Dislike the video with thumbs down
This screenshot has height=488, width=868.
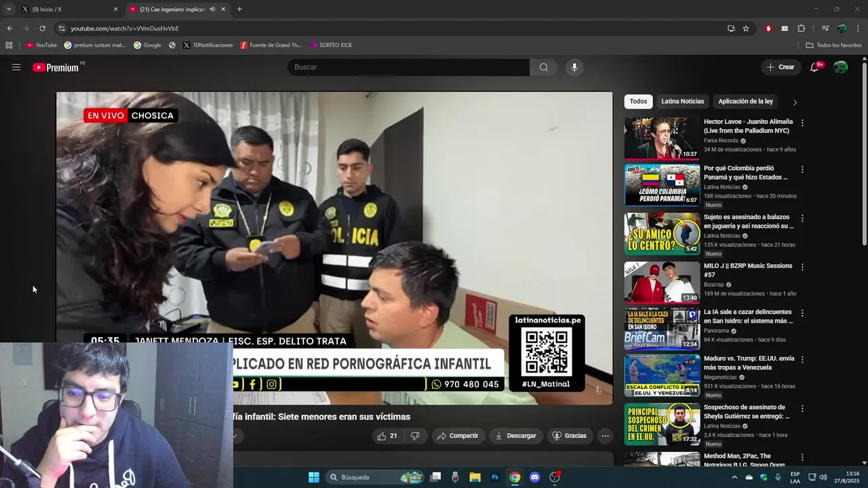tap(415, 436)
